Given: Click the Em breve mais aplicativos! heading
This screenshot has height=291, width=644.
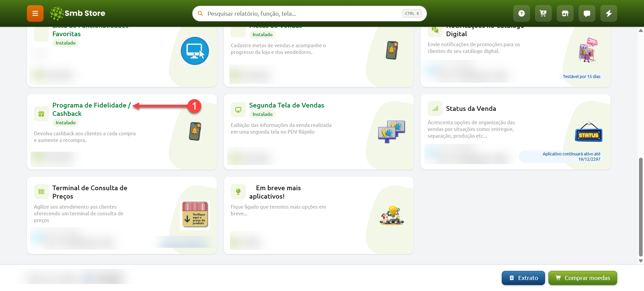Looking at the screenshot, I should [x=275, y=192].
